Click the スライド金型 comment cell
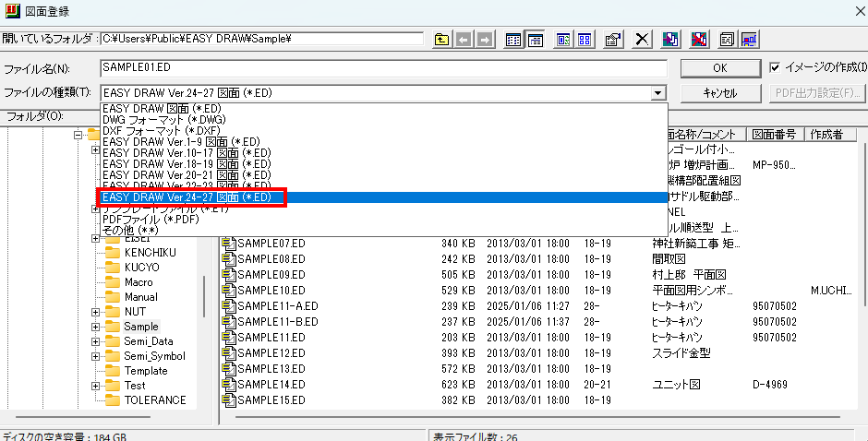 click(x=681, y=353)
